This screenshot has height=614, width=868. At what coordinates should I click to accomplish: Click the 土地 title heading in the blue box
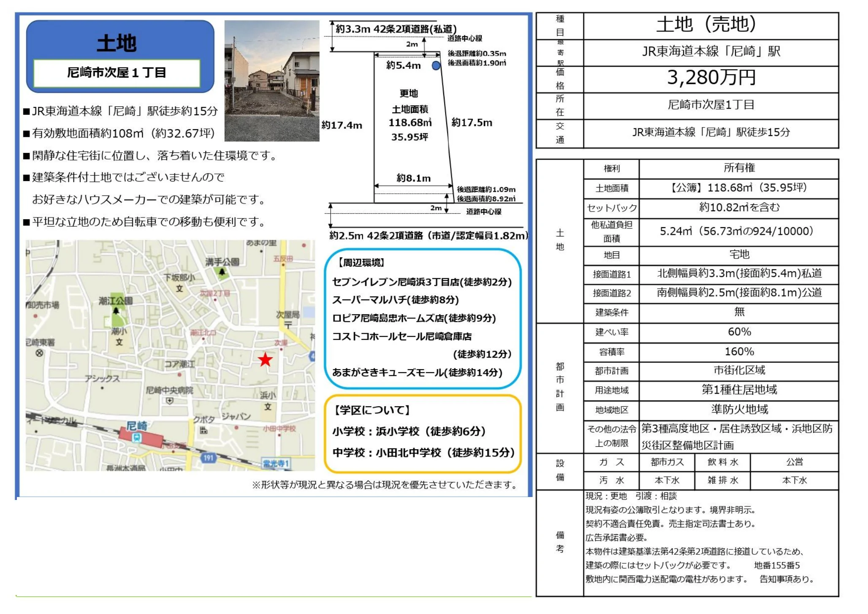coord(117,43)
